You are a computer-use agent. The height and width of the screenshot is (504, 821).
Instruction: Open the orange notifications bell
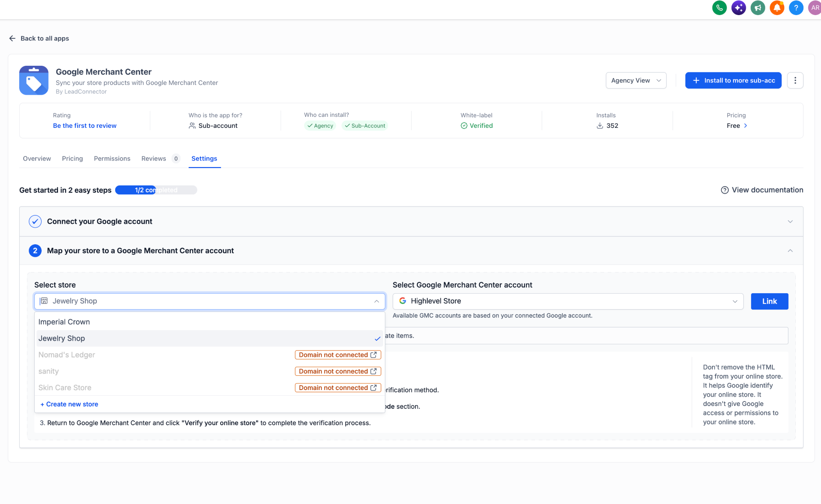777,8
